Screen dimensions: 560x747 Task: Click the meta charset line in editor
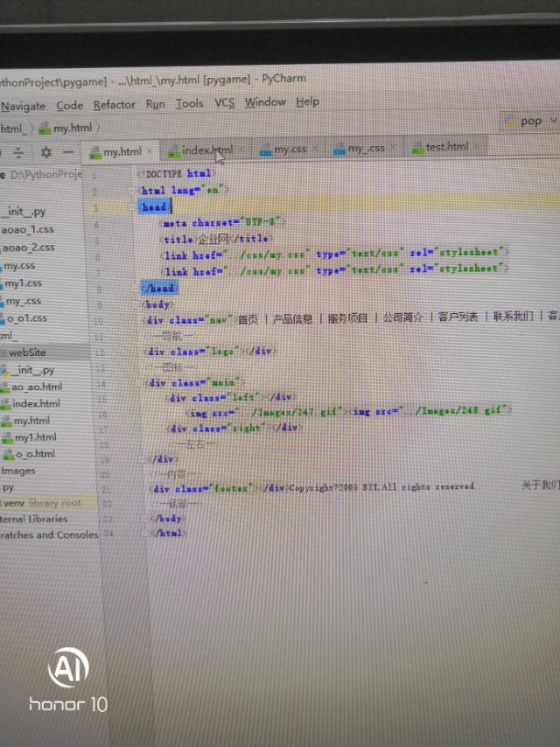224,222
